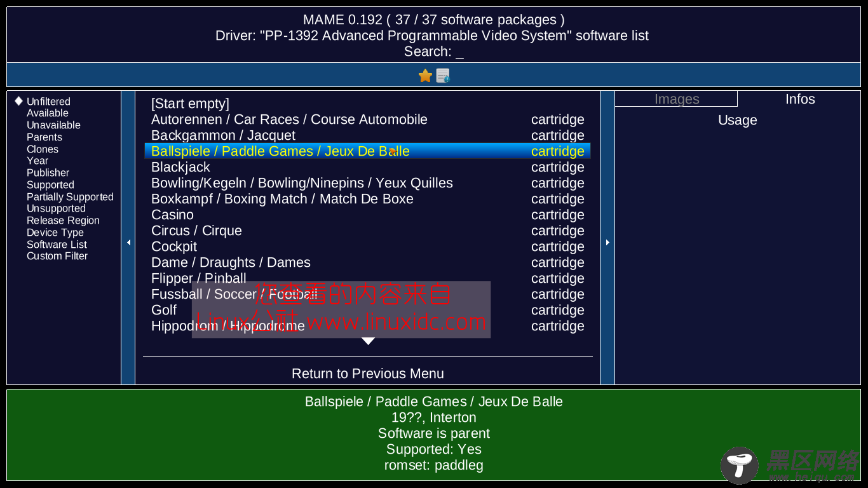Select the Parents filter
This screenshot has height=488, width=868.
[x=44, y=137]
